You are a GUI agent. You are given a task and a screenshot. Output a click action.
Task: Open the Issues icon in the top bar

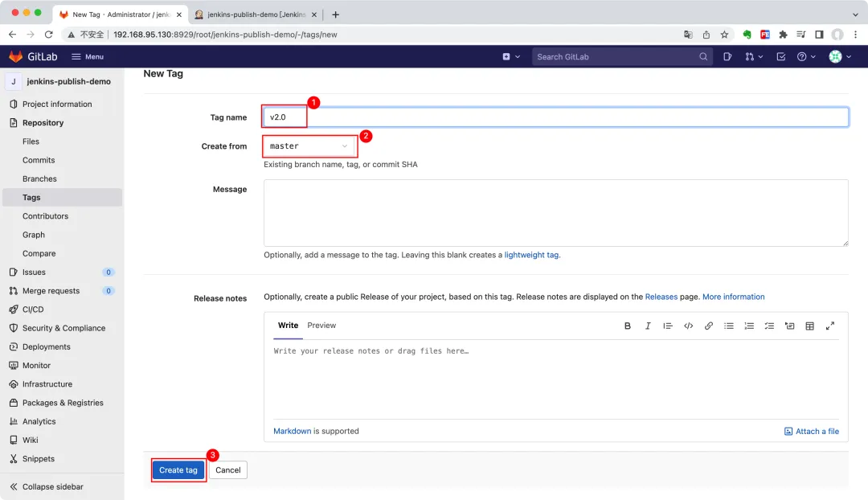(x=727, y=56)
